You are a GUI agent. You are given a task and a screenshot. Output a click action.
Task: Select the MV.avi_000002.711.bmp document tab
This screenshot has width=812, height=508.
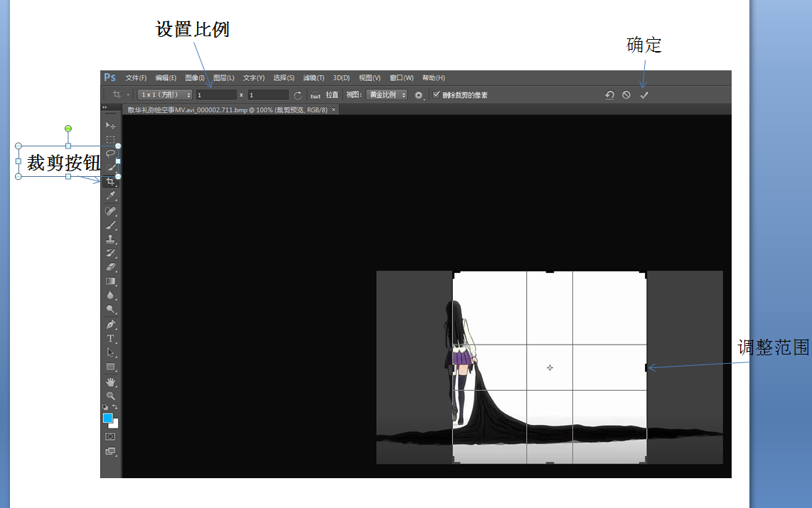tap(228, 109)
